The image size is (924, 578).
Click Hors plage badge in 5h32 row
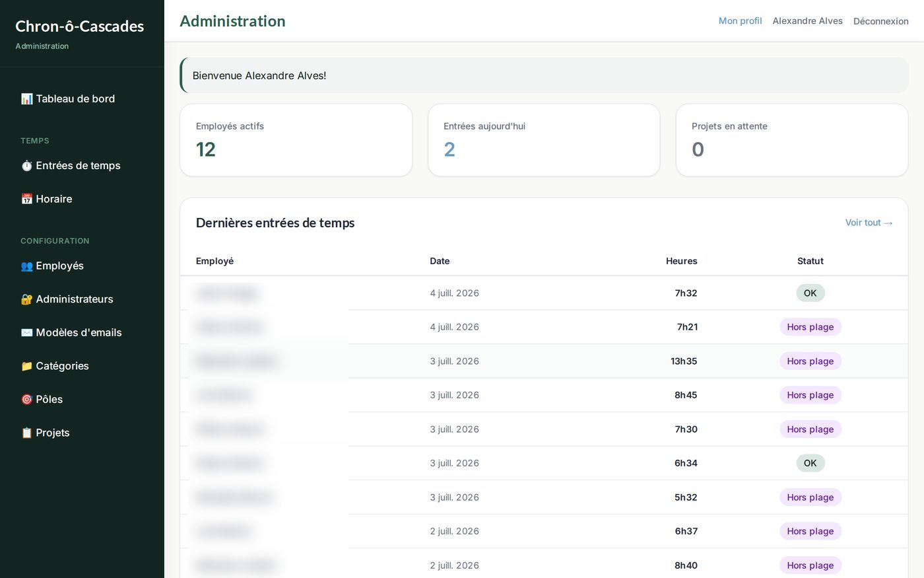coord(810,497)
